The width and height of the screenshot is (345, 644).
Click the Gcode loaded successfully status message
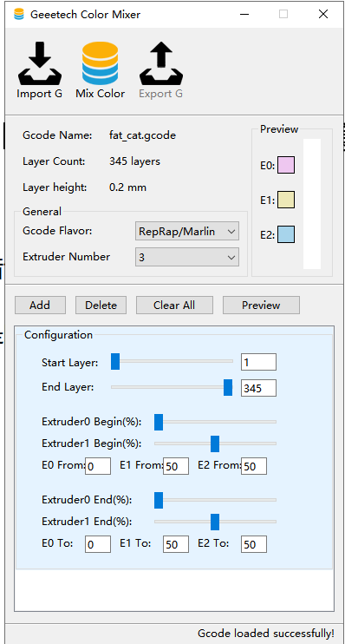(266, 634)
